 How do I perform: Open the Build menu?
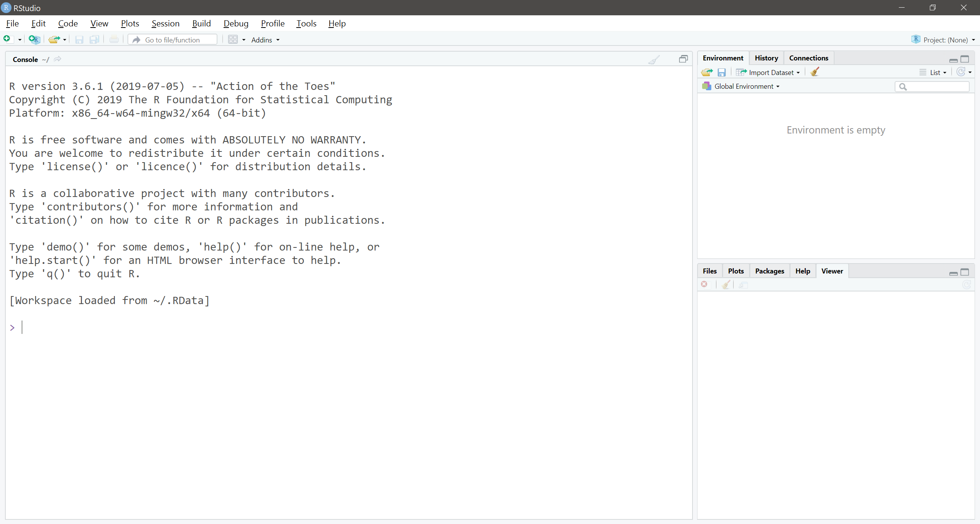201,23
